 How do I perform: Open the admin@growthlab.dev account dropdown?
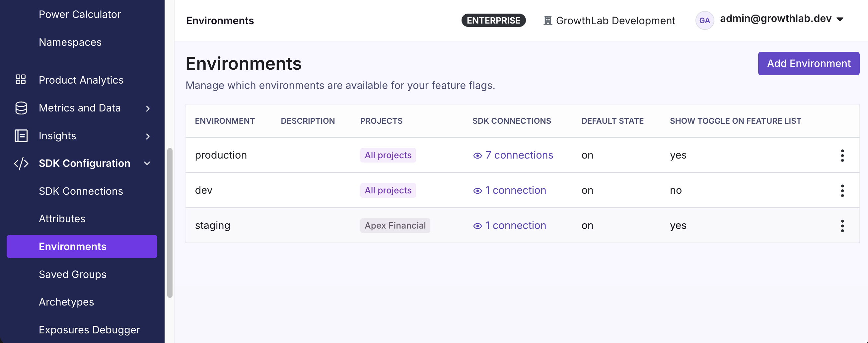point(840,19)
